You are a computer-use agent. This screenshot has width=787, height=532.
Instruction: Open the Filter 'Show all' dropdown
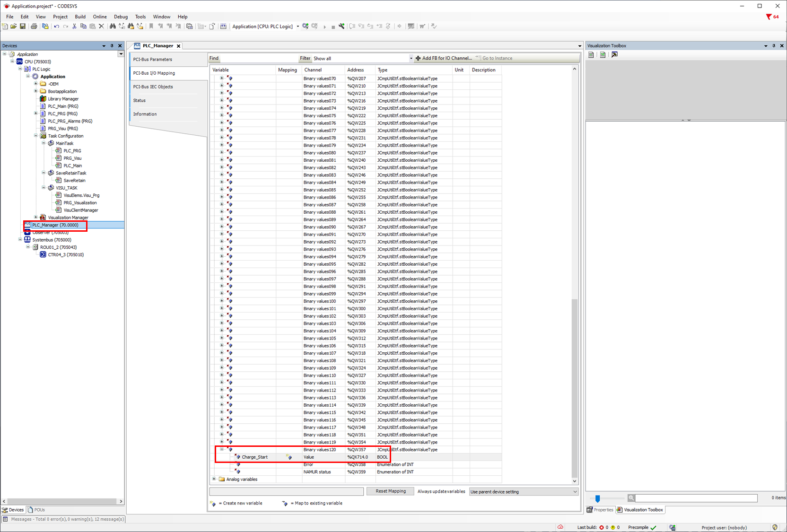pos(411,59)
